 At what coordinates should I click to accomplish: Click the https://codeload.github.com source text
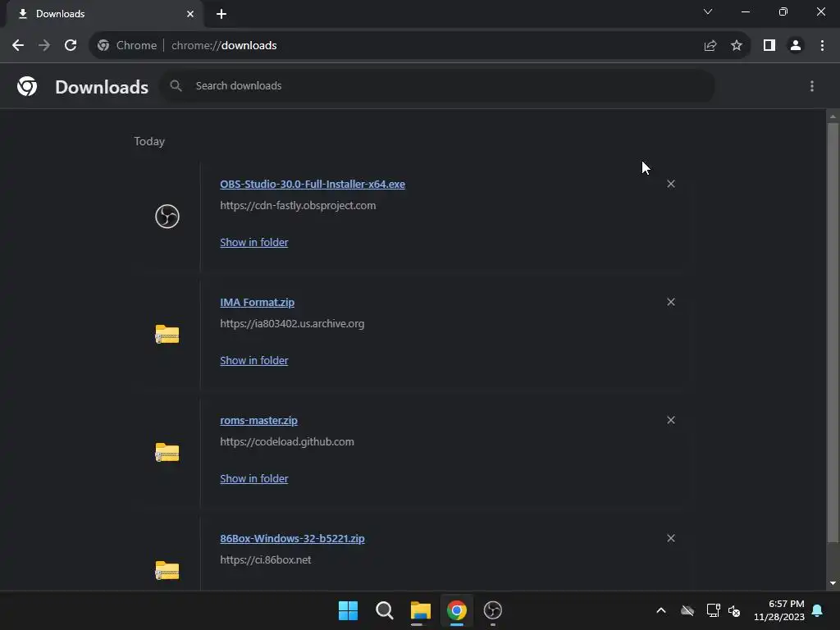click(287, 442)
